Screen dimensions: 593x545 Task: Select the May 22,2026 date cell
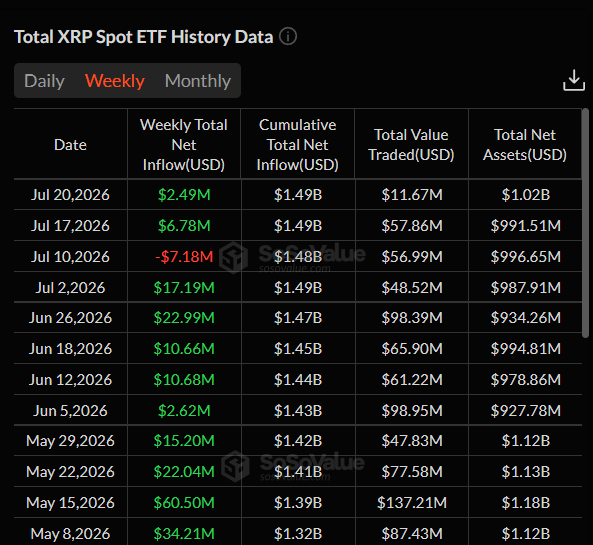[x=70, y=472]
